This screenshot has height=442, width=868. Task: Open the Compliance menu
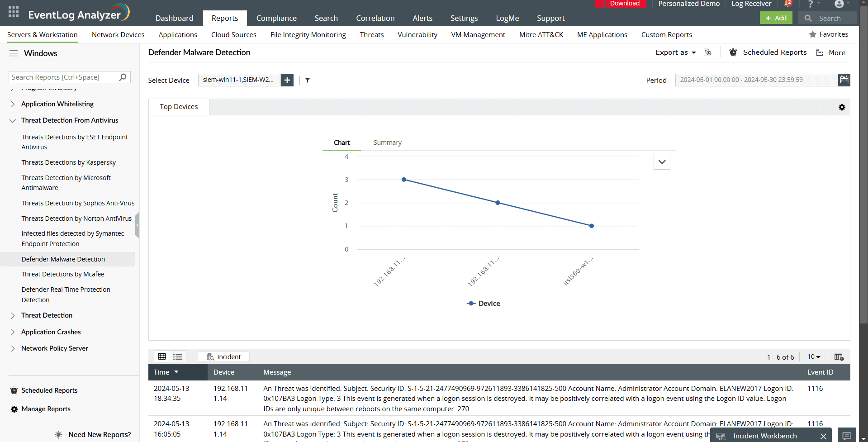click(276, 18)
